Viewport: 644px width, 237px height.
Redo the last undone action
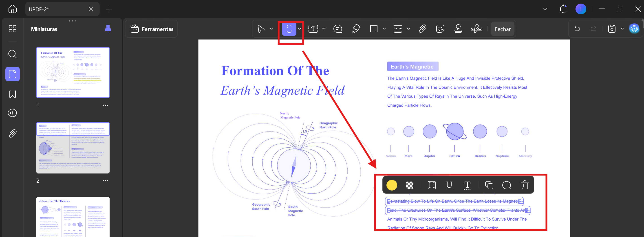[x=593, y=29]
